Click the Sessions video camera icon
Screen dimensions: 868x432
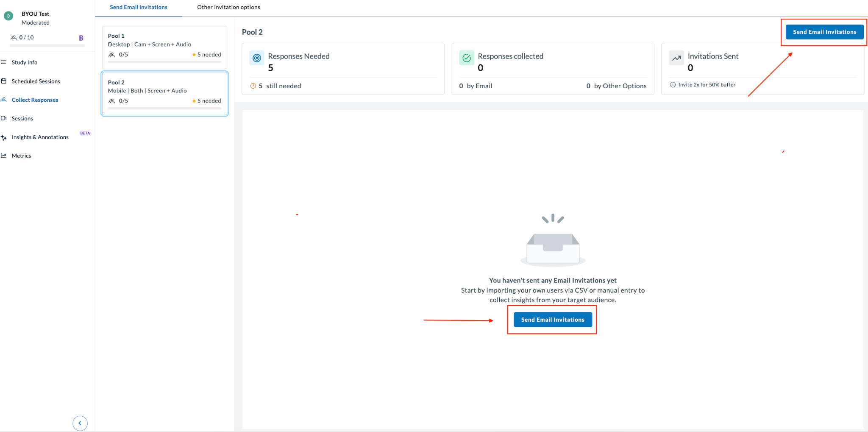pos(4,118)
